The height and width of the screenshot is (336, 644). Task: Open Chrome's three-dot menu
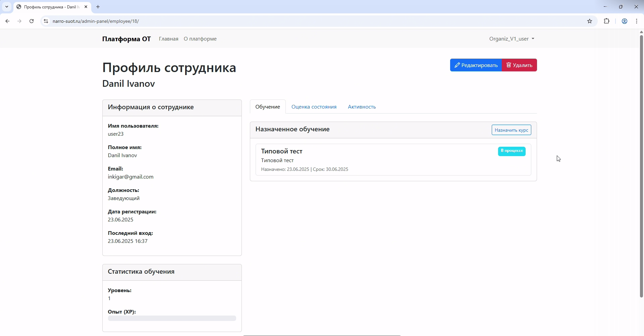click(637, 21)
